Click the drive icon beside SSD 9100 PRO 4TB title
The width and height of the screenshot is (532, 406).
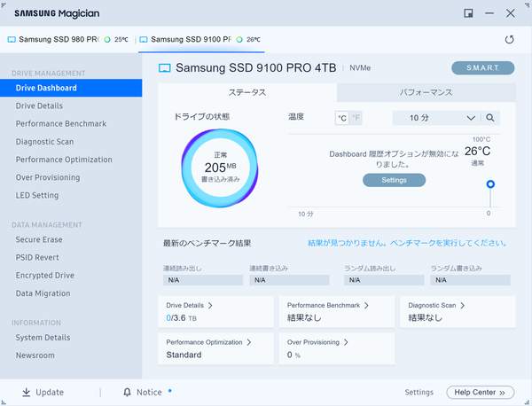coord(165,68)
